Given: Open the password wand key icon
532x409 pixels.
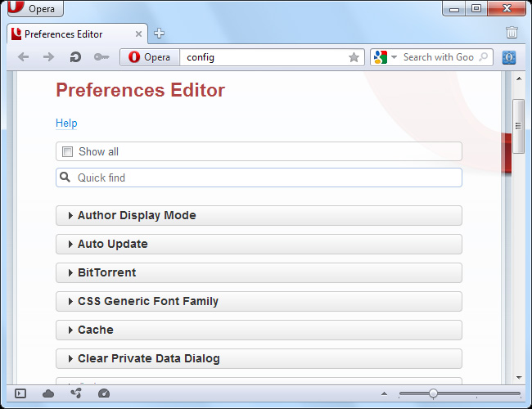Looking at the screenshot, I should [101, 57].
